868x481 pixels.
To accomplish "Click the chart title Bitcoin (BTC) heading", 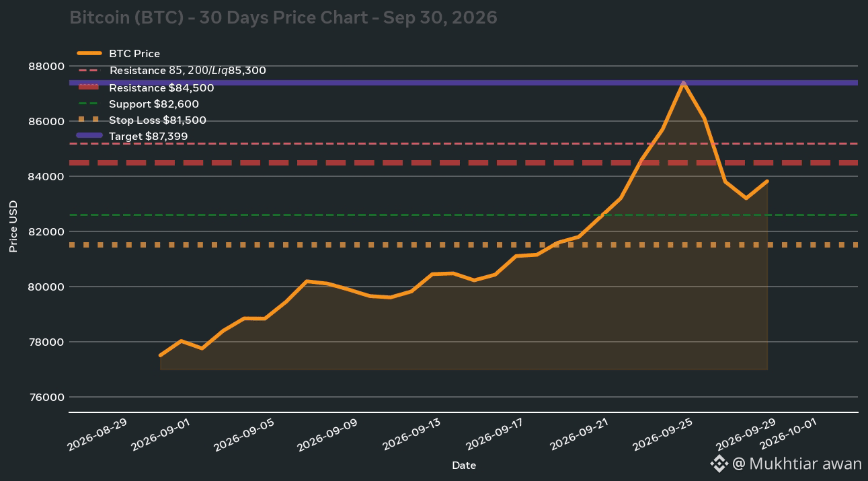I will coord(283,17).
